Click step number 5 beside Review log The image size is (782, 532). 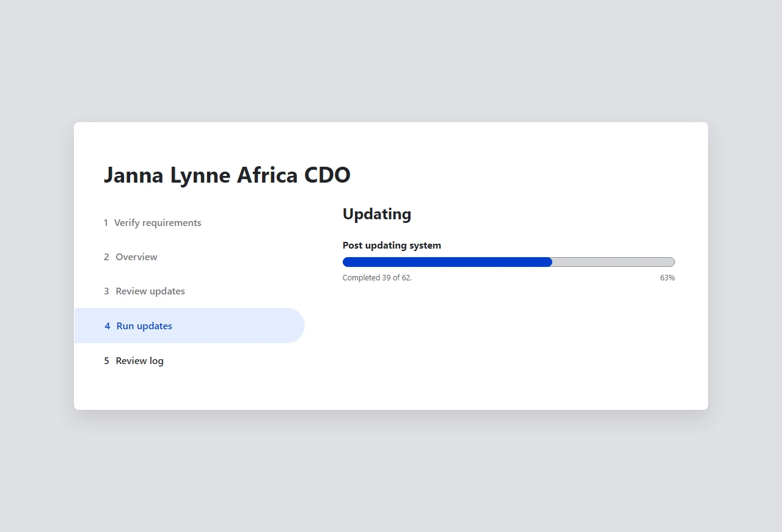pos(106,361)
